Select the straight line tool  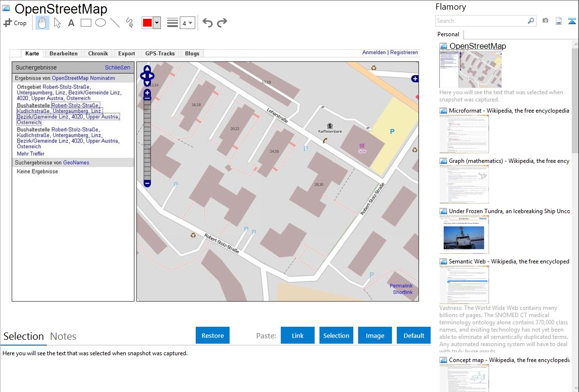(115, 23)
